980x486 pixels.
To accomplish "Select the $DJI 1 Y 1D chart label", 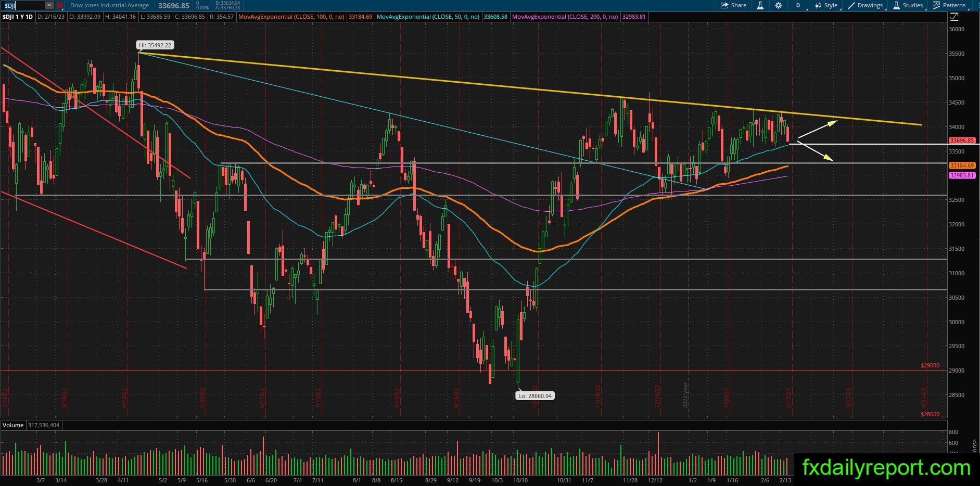I will point(18,17).
